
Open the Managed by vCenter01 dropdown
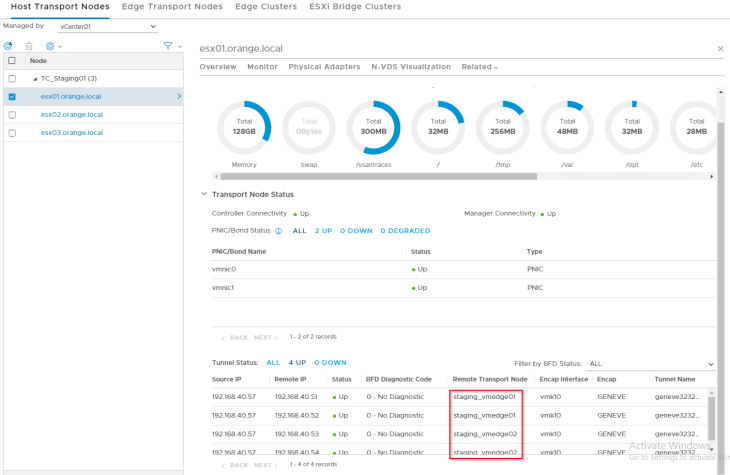click(108, 26)
